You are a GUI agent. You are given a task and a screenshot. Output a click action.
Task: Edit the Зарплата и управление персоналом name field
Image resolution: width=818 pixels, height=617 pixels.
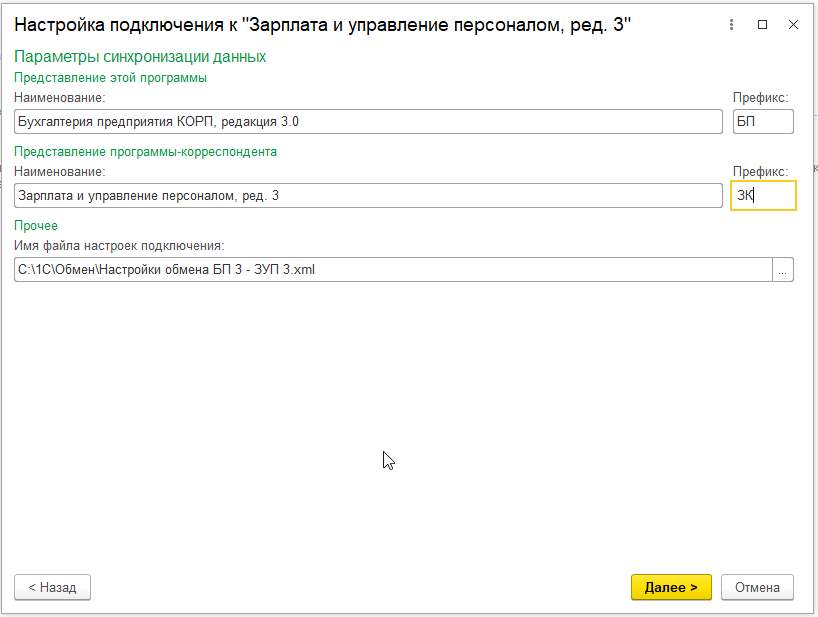pyautogui.click(x=368, y=196)
